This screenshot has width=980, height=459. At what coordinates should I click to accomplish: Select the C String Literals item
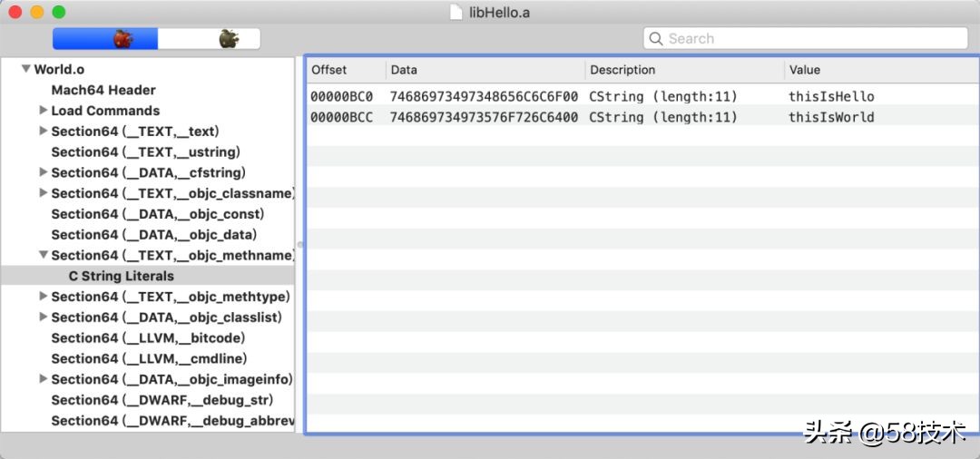click(x=121, y=276)
